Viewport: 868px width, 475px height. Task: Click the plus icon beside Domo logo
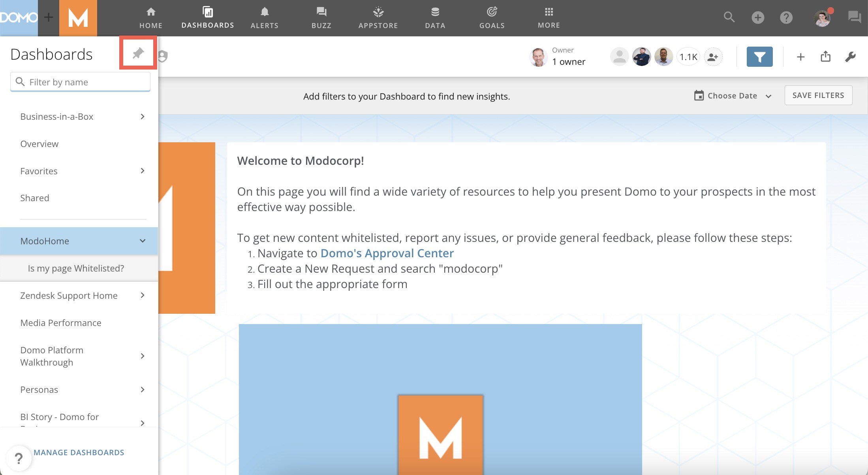(x=49, y=18)
